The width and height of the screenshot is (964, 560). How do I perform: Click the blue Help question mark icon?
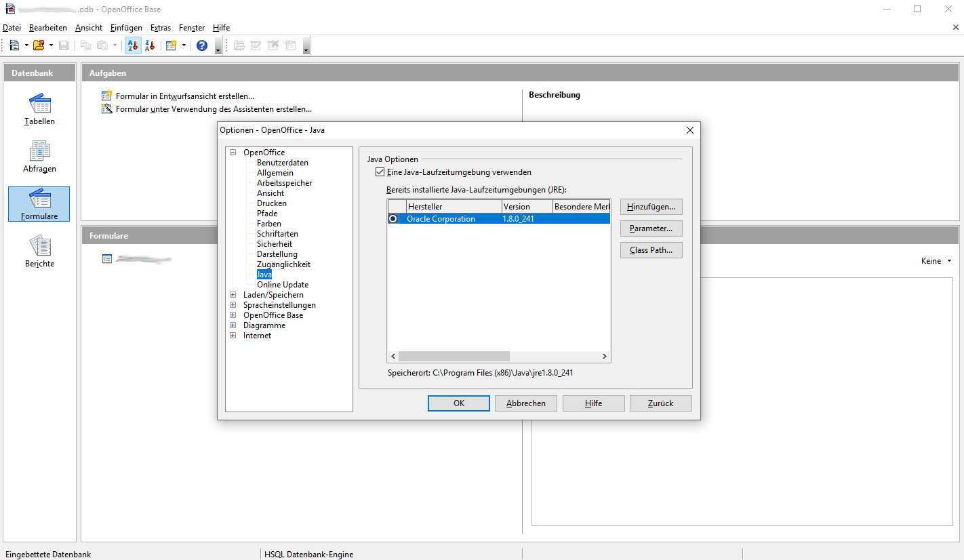point(202,45)
